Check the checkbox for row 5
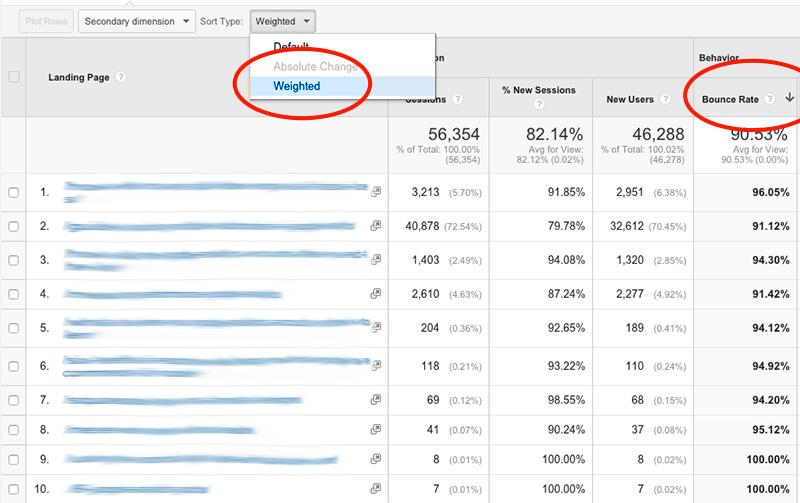This screenshot has height=503, width=800. click(14, 328)
